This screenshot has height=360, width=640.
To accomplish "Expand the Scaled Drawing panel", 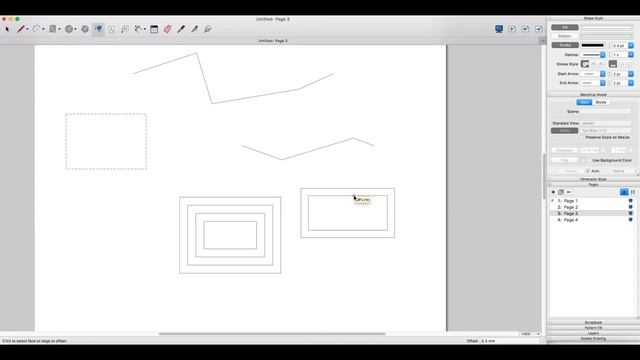I will [593, 338].
